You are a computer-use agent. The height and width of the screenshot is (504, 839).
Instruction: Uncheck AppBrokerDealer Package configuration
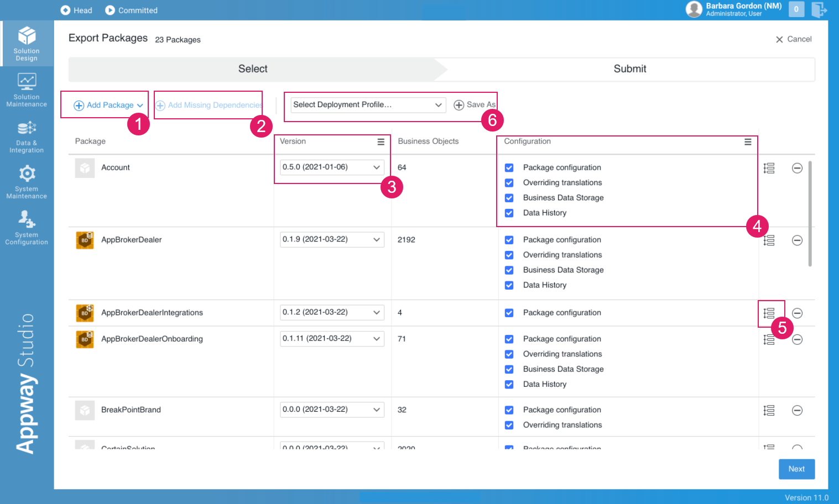pyautogui.click(x=509, y=240)
